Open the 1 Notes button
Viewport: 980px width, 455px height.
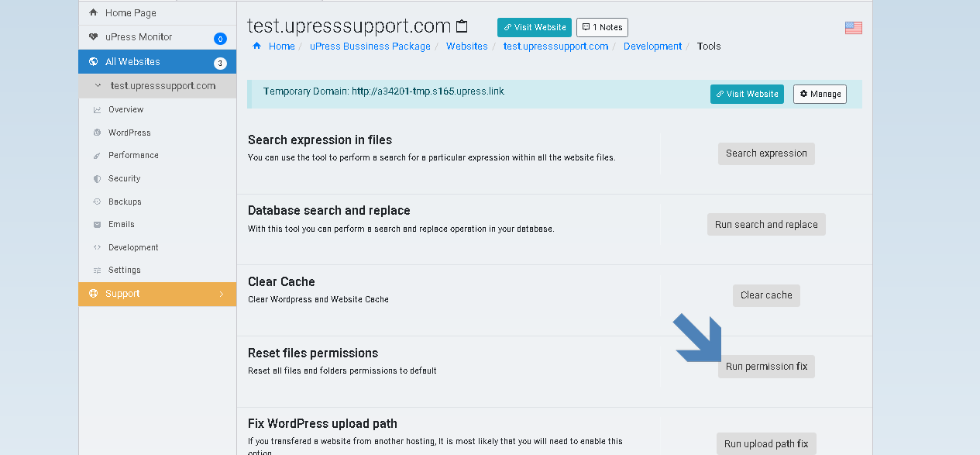[x=602, y=27]
